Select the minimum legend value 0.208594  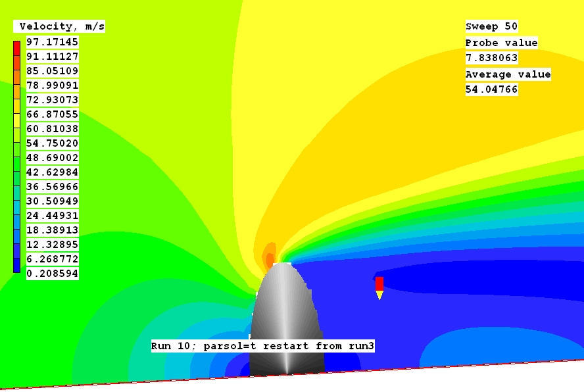click(52, 273)
